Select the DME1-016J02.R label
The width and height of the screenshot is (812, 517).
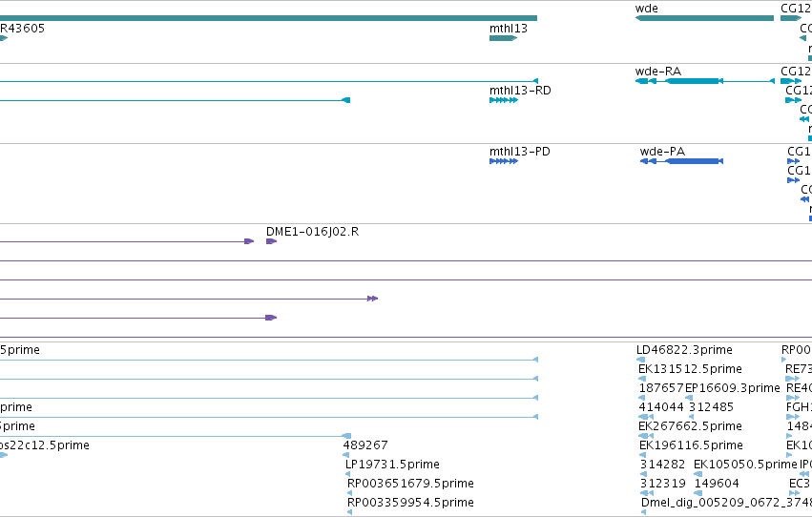pyautogui.click(x=312, y=232)
